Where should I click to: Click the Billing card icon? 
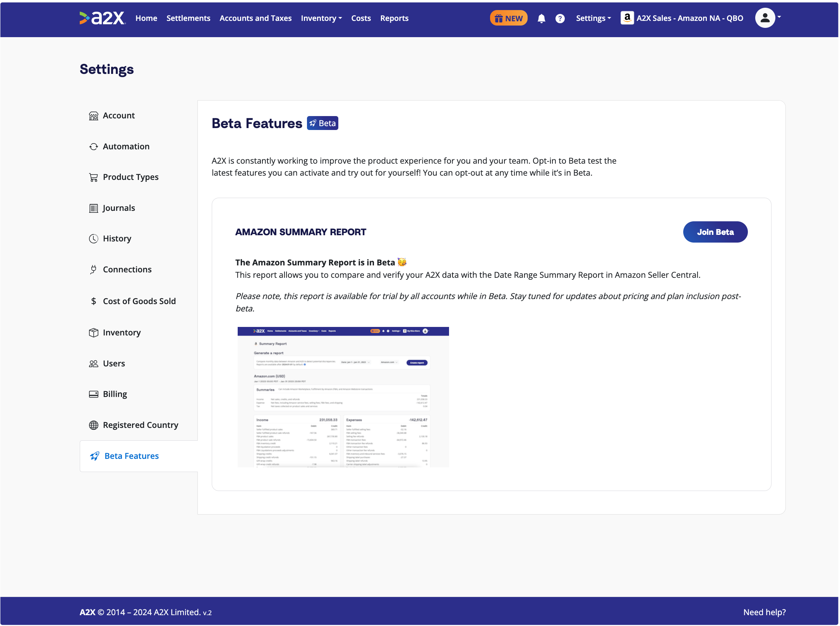tap(94, 394)
